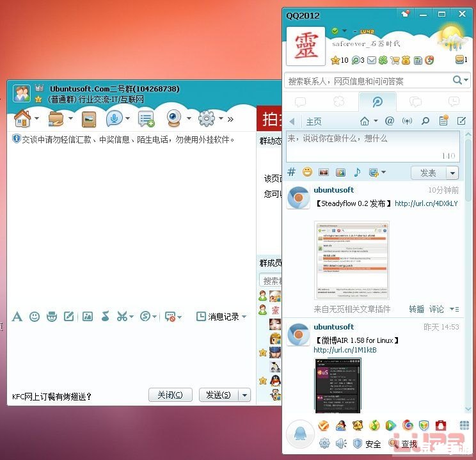This screenshot has height=460, width=476.
Task: Click 转播 on the Steadyflow post
Action: pos(416,309)
